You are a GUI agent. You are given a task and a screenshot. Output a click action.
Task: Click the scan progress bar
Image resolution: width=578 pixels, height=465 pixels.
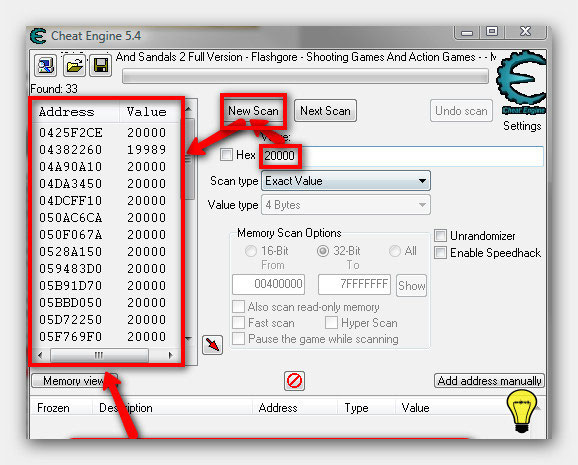[305, 76]
